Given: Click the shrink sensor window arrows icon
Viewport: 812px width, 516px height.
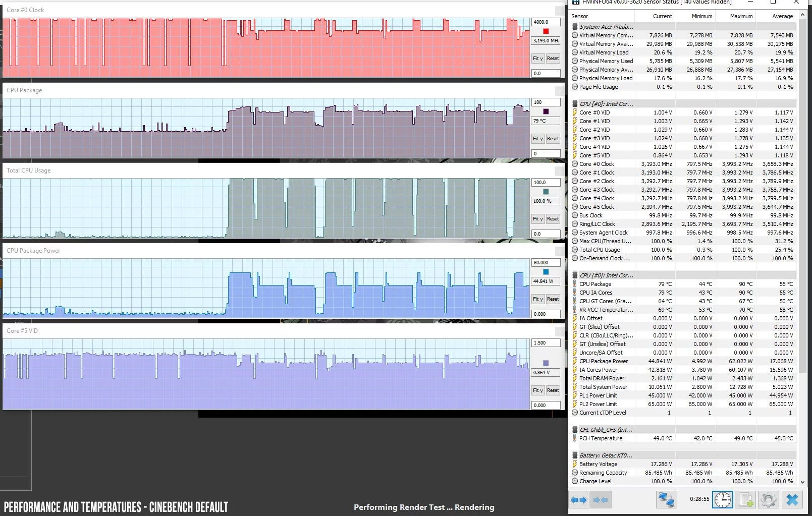Looking at the screenshot, I should coord(600,500).
